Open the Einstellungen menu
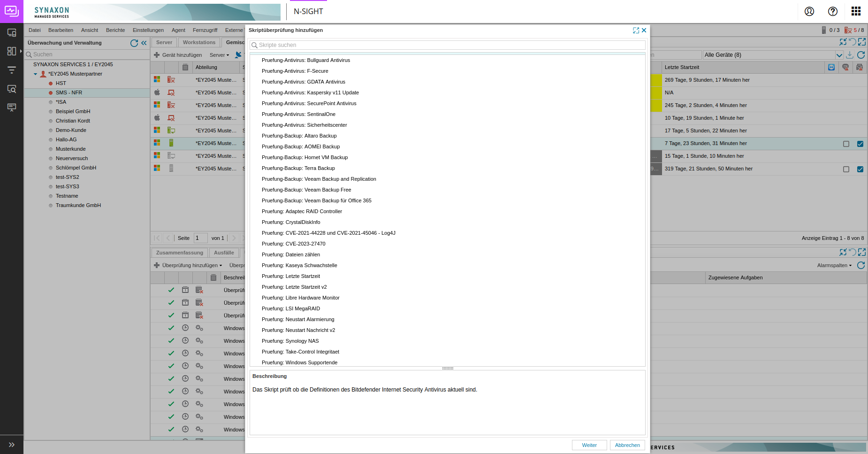The height and width of the screenshot is (454, 868). (148, 30)
